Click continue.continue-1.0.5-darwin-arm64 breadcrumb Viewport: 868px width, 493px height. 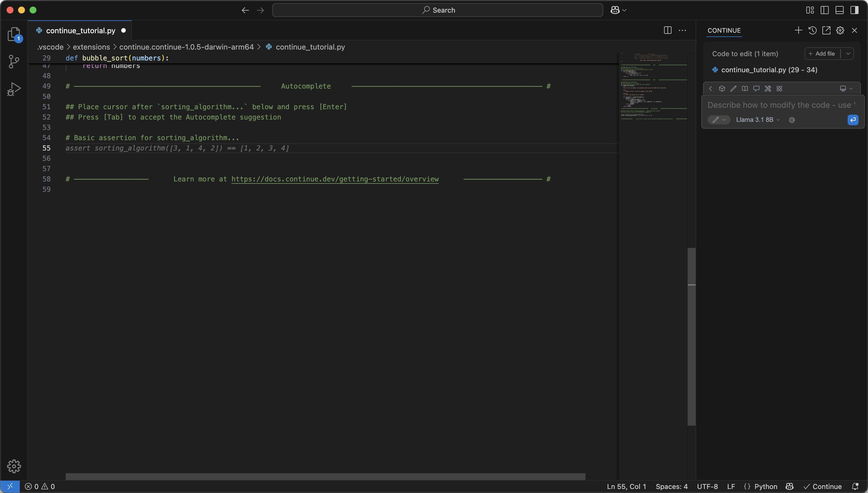(x=186, y=47)
